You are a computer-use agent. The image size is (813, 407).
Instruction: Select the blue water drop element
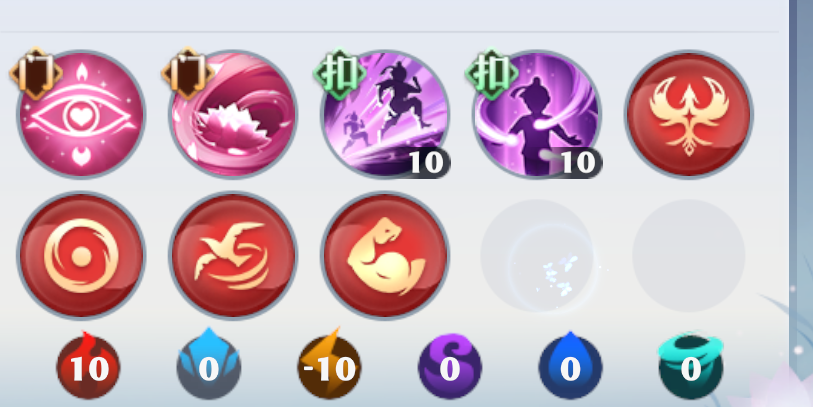pyautogui.click(x=570, y=365)
